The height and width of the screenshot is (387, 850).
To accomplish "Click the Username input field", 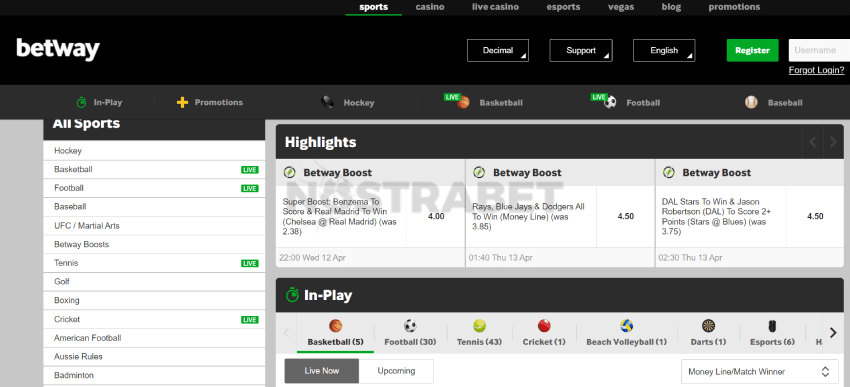I will (819, 50).
